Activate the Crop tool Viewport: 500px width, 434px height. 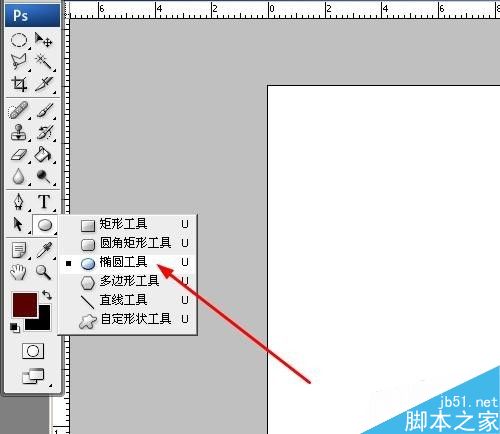pos(19,84)
